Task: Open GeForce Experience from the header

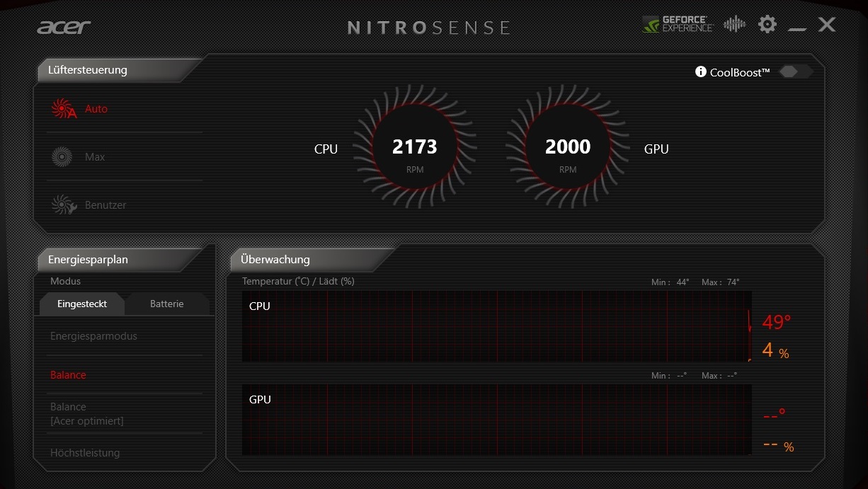Action: click(x=678, y=25)
